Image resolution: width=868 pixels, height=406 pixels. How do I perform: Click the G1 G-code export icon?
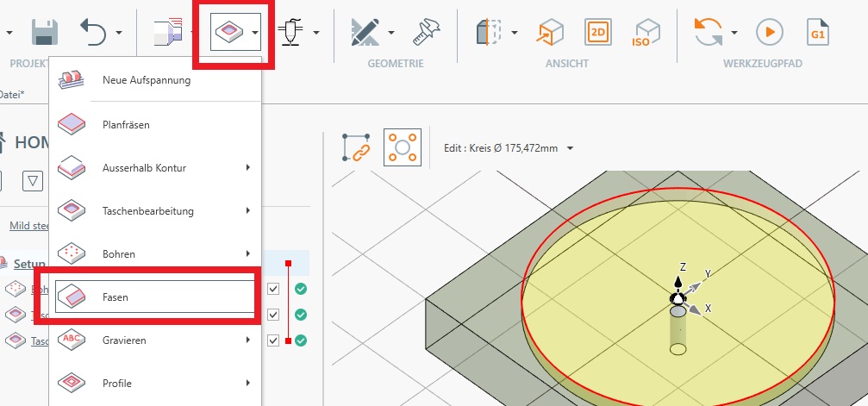click(817, 33)
